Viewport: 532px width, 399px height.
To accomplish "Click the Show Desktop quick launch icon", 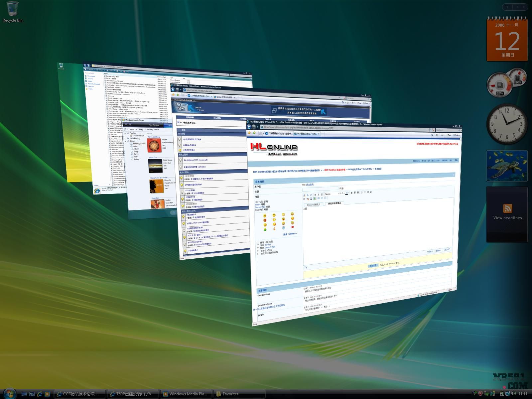I will [x=24, y=394].
